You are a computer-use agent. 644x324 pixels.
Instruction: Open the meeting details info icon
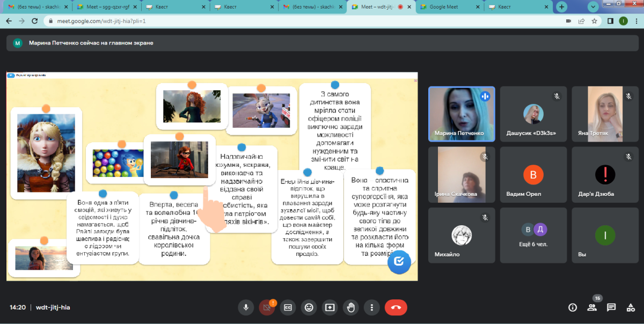click(x=573, y=307)
